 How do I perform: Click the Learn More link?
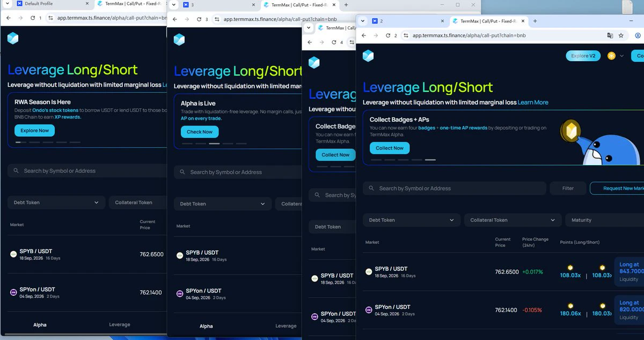click(533, 102)
